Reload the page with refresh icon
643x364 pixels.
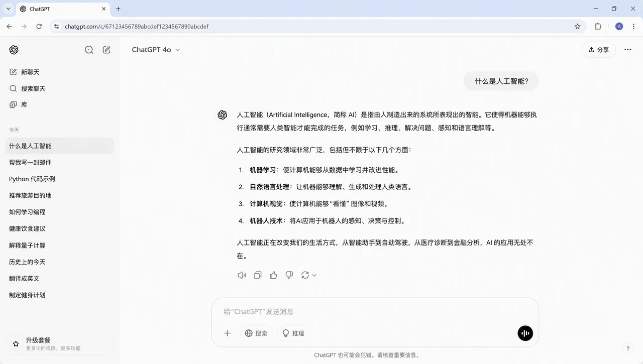[39, 27]
